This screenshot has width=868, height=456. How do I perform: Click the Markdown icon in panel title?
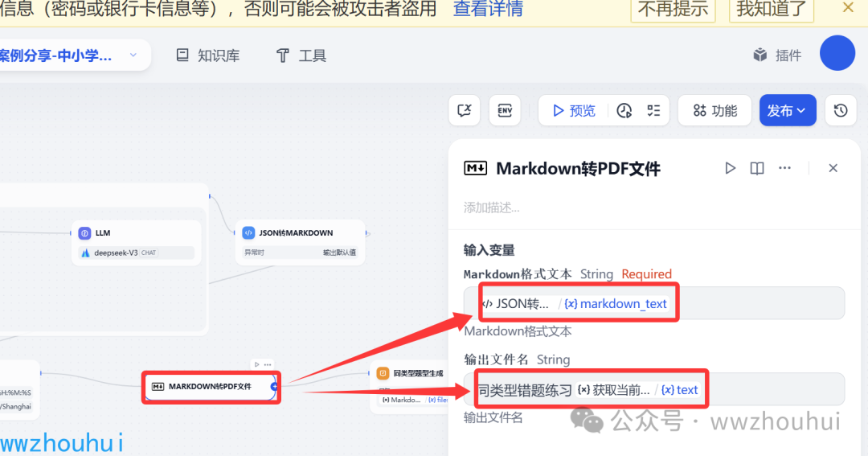point(475,168)
